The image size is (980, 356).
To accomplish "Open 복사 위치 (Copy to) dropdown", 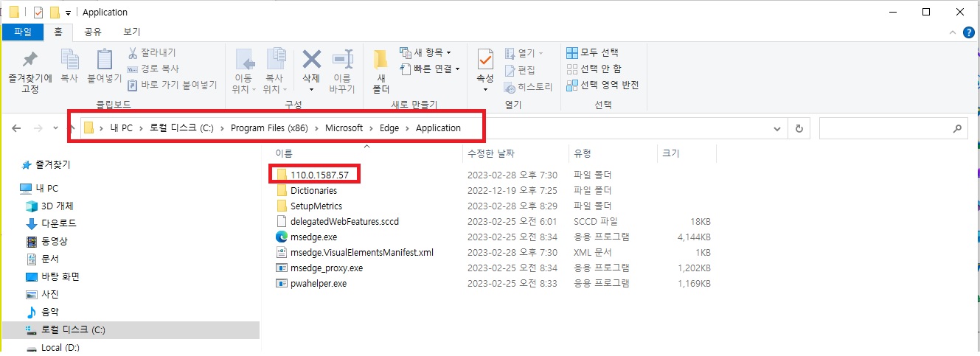I will pos(275,71).
